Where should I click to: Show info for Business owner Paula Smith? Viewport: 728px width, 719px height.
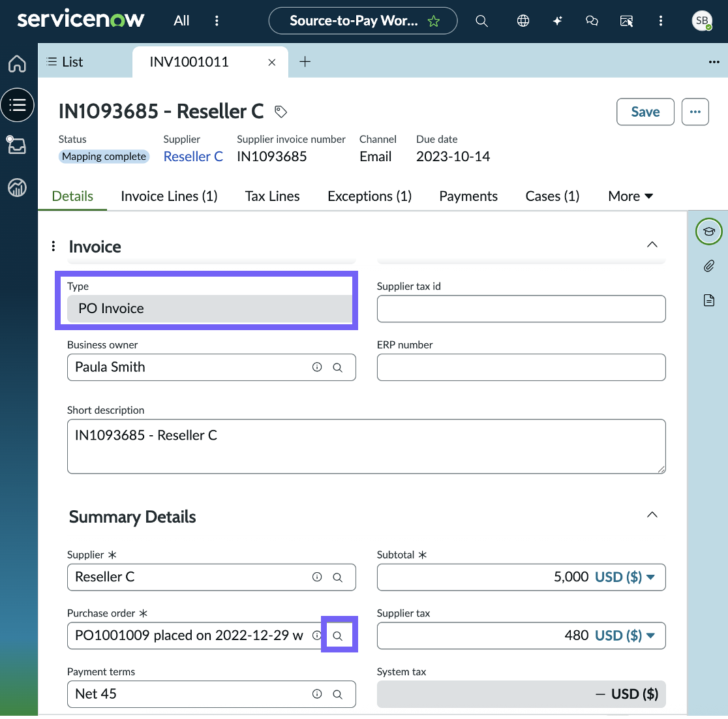coord(317,367)
